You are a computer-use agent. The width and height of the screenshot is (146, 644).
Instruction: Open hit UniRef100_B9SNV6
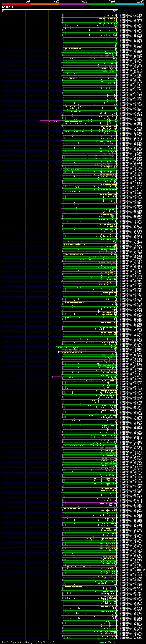pos(131,35)
